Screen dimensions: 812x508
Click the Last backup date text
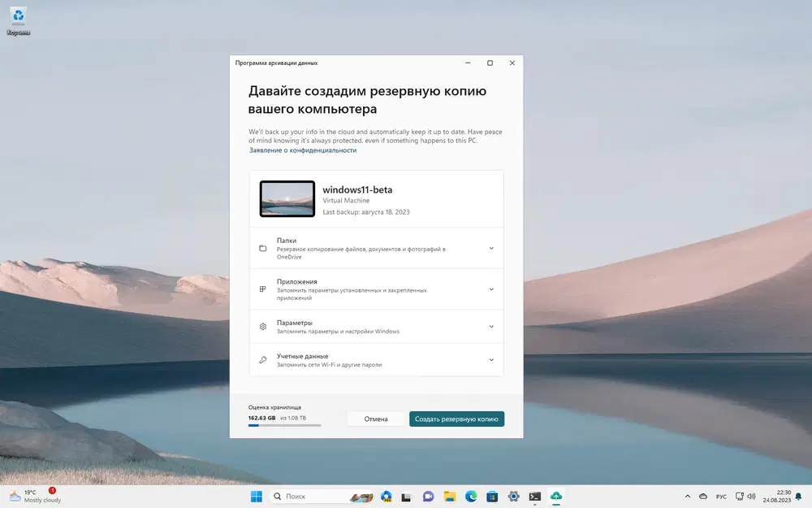coord(366,212)
